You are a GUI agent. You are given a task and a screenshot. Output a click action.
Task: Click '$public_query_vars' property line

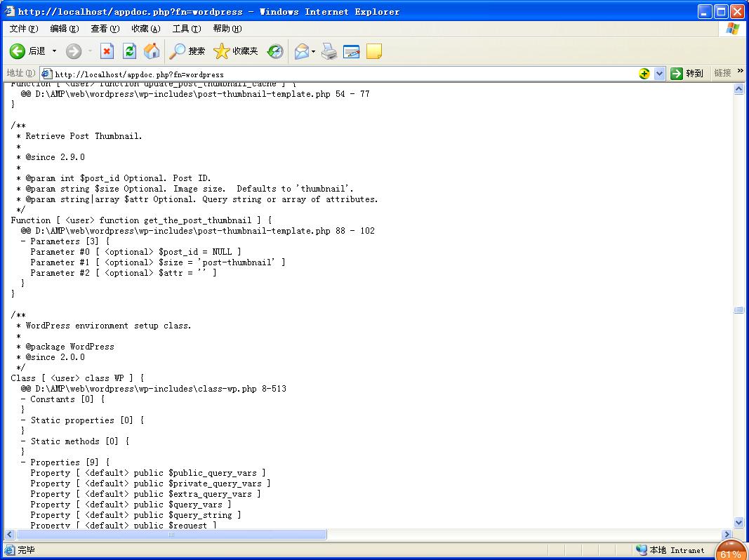[x=148, y=473]
